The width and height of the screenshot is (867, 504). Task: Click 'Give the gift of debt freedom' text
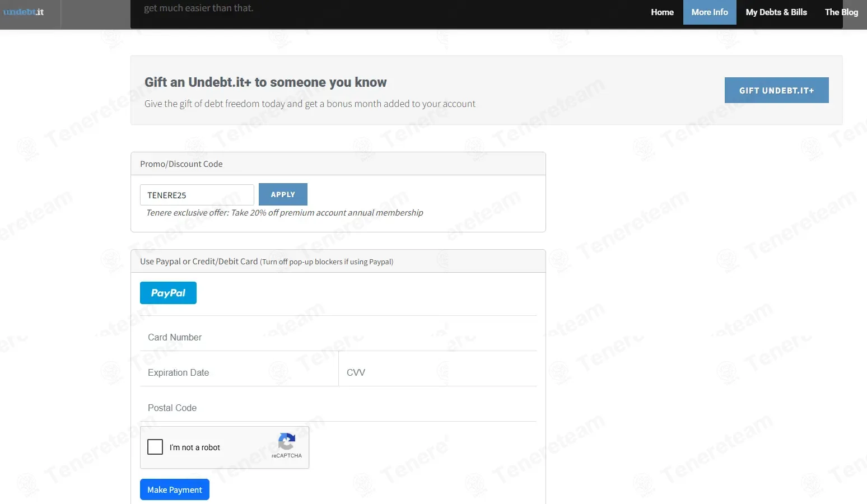click(x=310, y=104)
